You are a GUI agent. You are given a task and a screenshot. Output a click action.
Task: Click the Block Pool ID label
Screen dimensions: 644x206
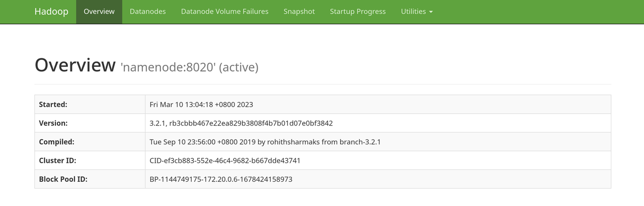63,179
